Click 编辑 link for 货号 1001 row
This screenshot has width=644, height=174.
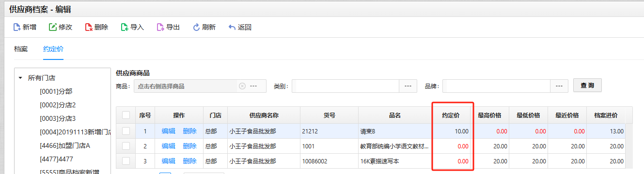click(x=169, y=146)
